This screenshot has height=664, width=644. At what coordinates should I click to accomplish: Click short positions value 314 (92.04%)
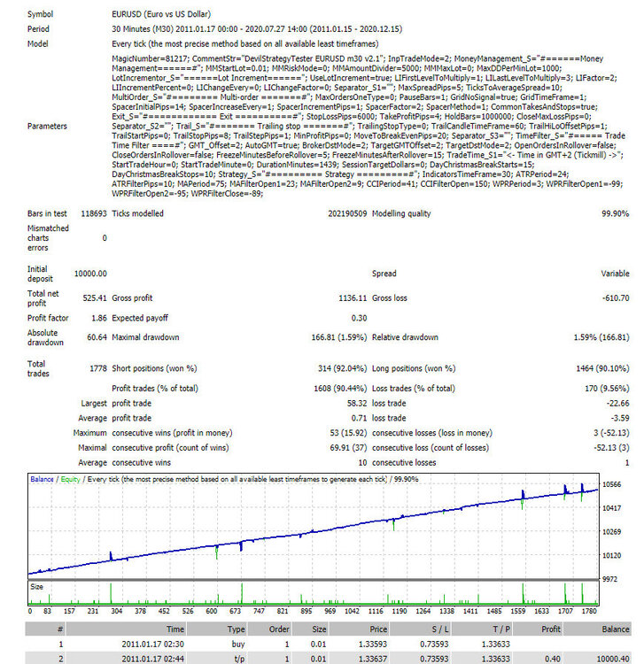(342, 368)
